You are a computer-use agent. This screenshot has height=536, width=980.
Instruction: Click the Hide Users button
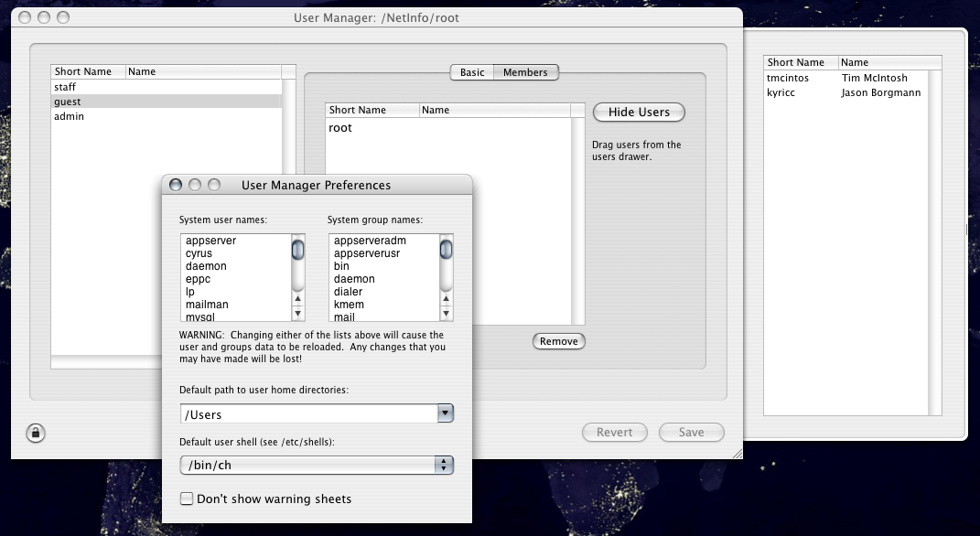coord(639,112)
